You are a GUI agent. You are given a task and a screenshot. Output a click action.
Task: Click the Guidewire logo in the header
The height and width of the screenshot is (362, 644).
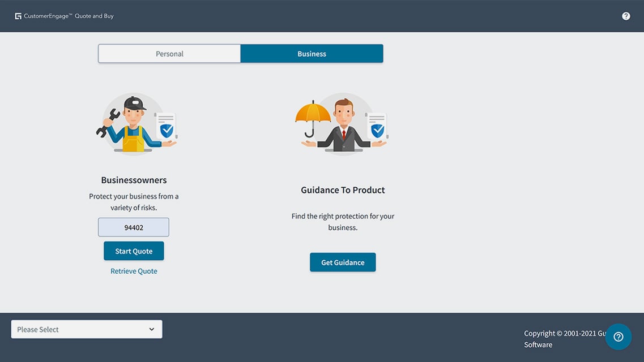(18, 15)
